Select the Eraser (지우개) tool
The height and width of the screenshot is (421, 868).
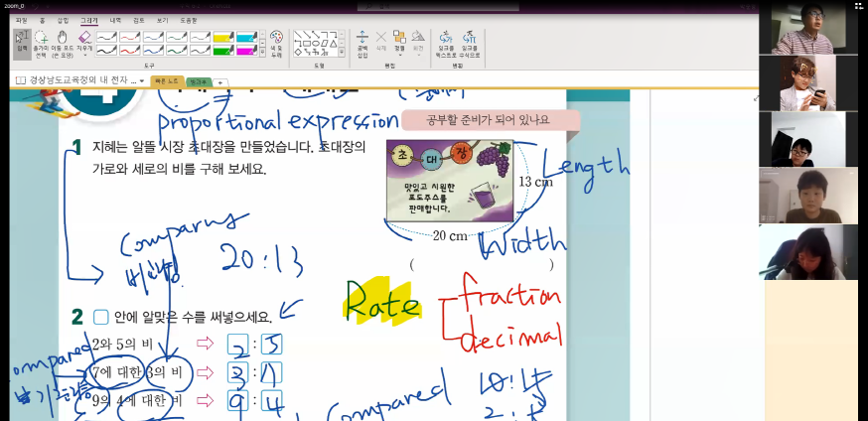84,42
